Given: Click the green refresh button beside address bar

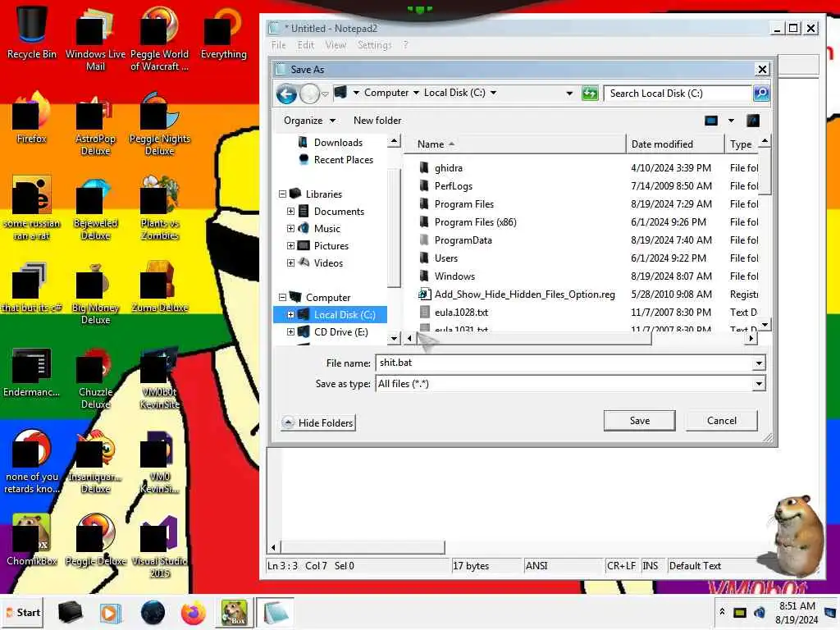Looking at the screenshot, I should click(x=590, y=94).
